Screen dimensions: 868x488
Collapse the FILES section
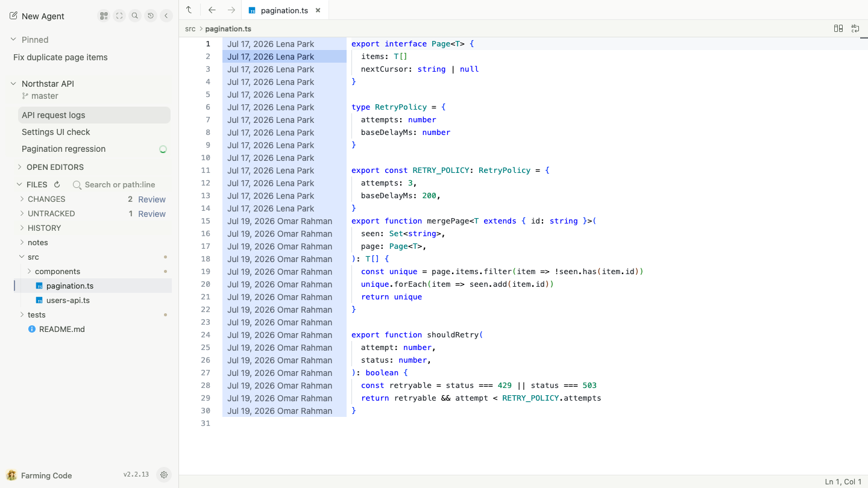19,185
